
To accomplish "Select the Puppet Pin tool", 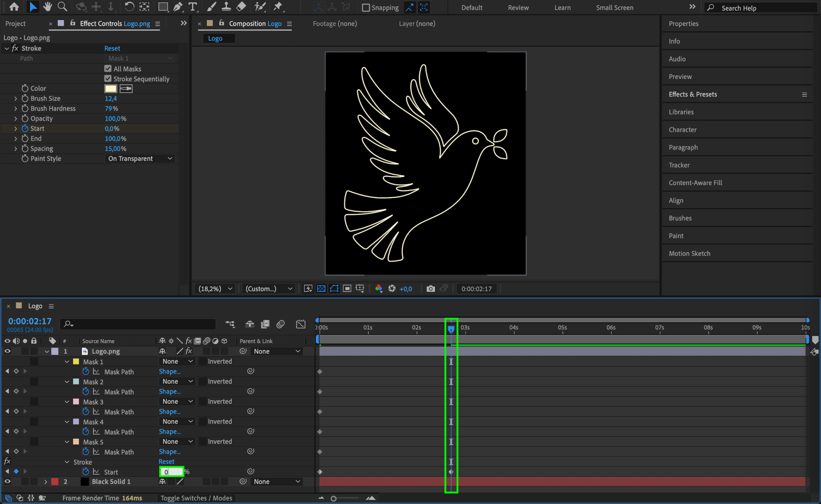I will 277,6.
